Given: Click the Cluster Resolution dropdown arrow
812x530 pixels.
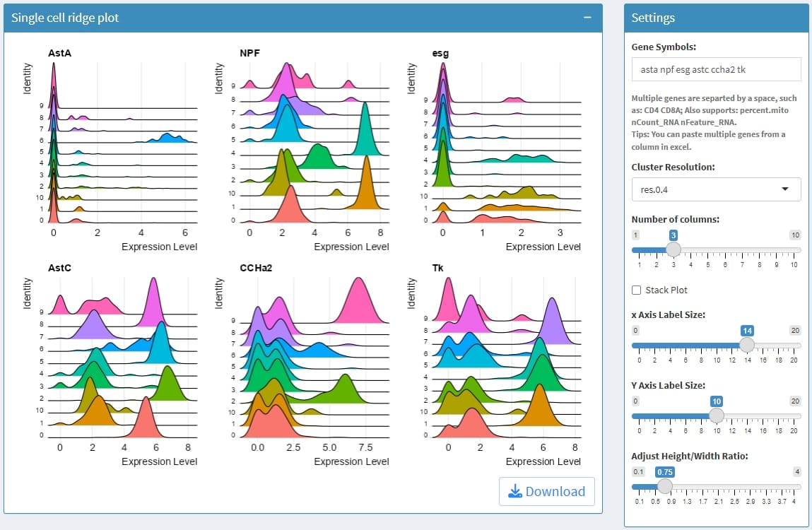Looking at the screenshot, I should pyautogui.click(x=786, y=189).
